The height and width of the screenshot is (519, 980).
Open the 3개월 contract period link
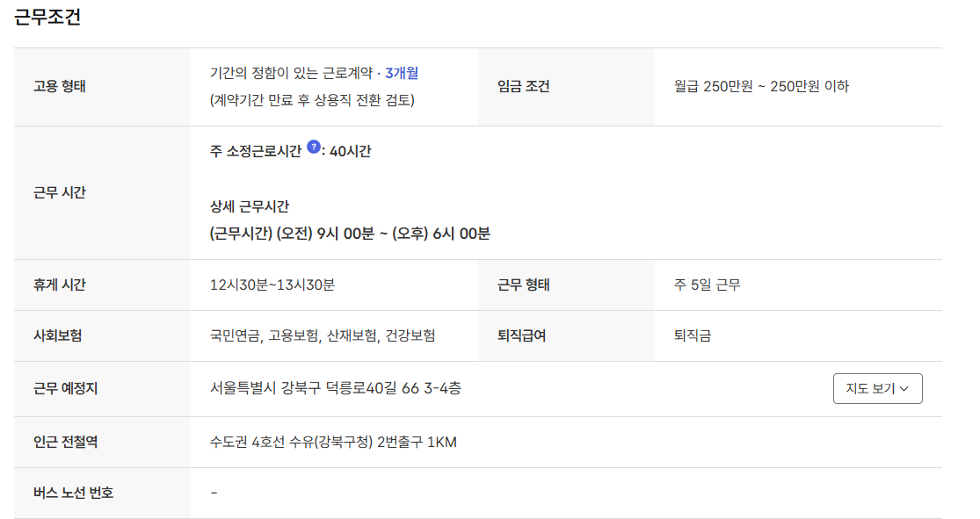(x=401, y=74)
